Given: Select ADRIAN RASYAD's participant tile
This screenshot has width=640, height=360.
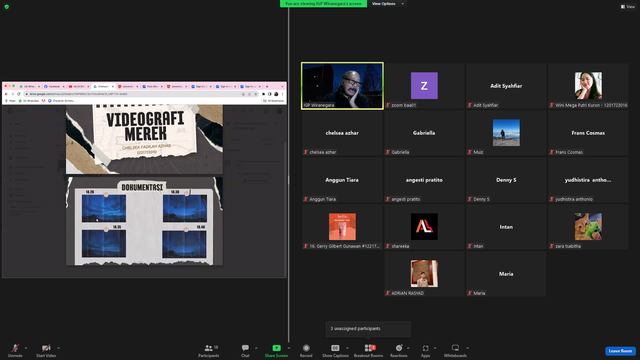Looking at the screenshot, I should (424, 273).
